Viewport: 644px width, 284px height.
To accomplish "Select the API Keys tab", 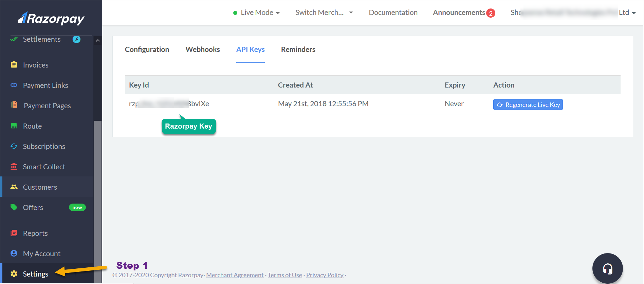I will [x=251, y=50].
